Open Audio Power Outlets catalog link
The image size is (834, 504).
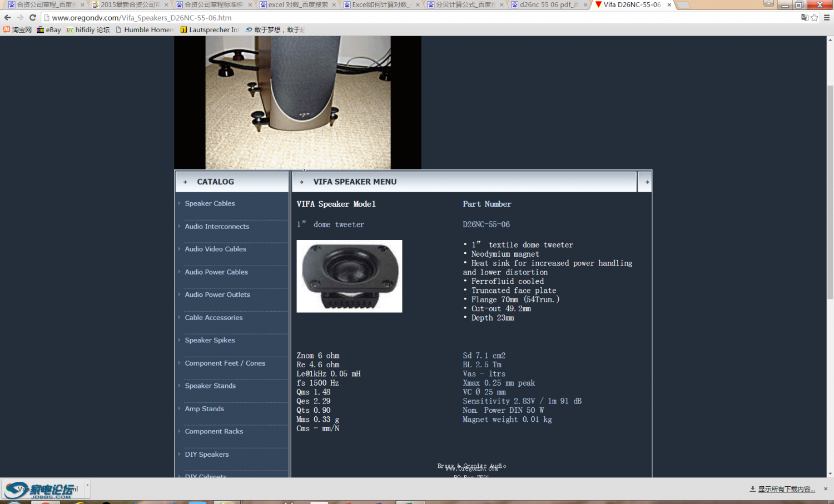tap(217, 295)
